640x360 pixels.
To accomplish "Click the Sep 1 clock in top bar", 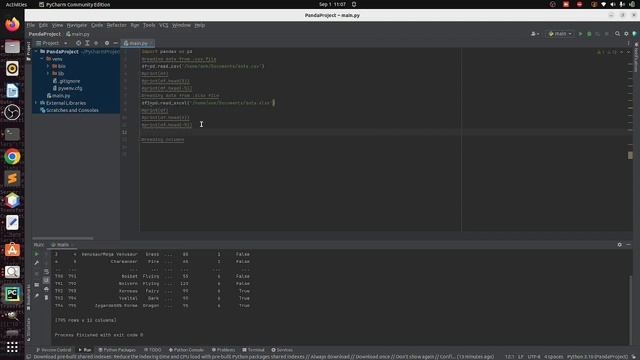I will 332,4.
